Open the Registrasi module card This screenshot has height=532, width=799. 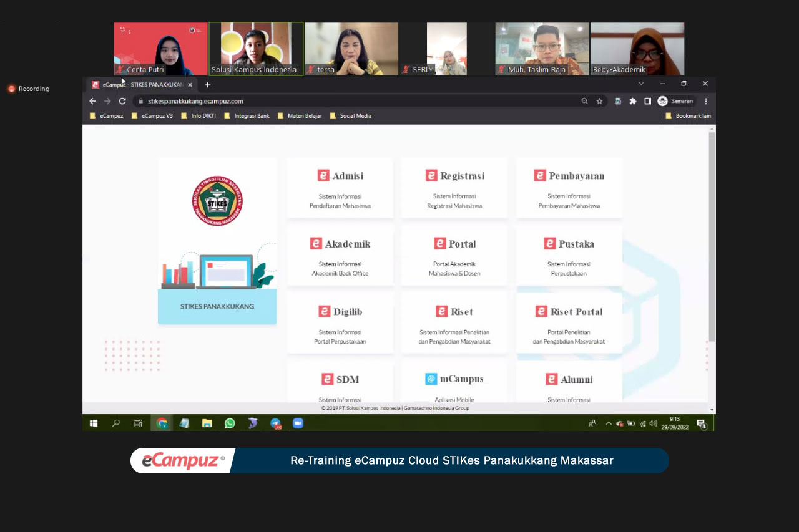point(454,188)
